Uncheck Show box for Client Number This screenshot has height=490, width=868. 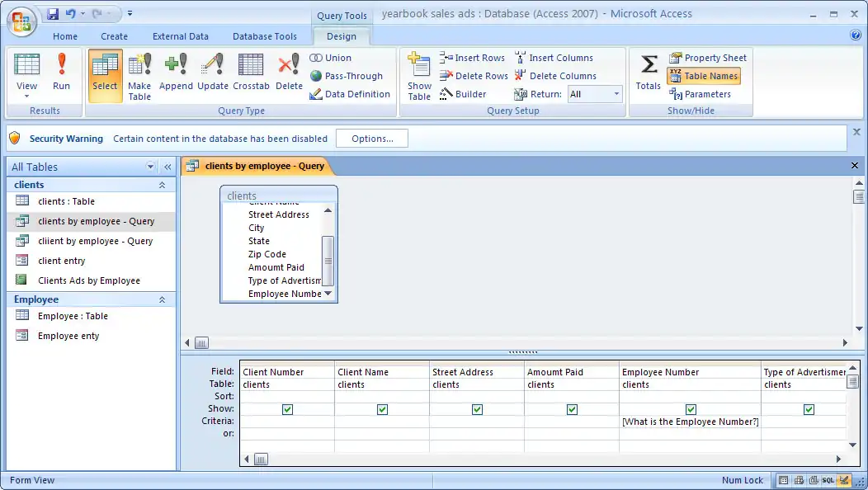[287, 409]
